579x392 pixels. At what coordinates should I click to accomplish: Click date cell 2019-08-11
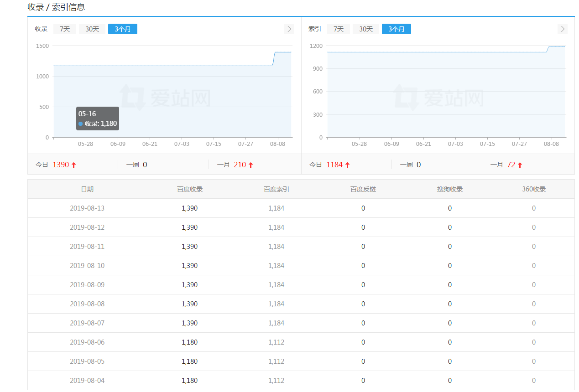click(87, 247)
